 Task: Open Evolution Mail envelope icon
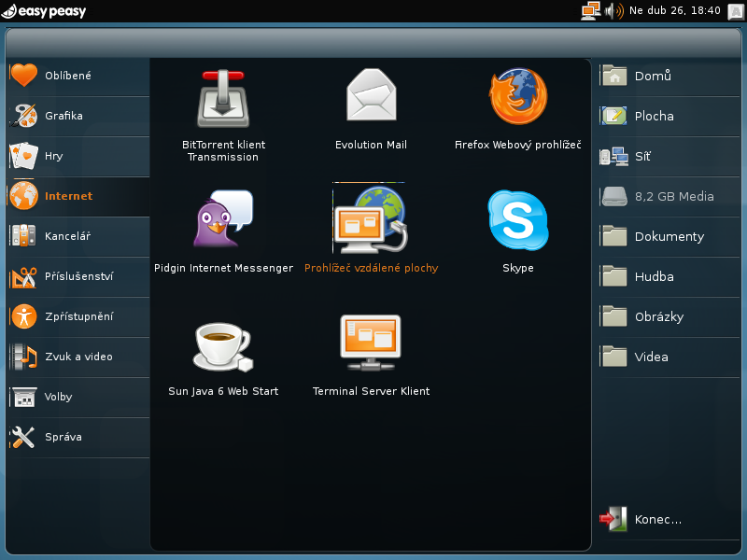pos(371,95)
